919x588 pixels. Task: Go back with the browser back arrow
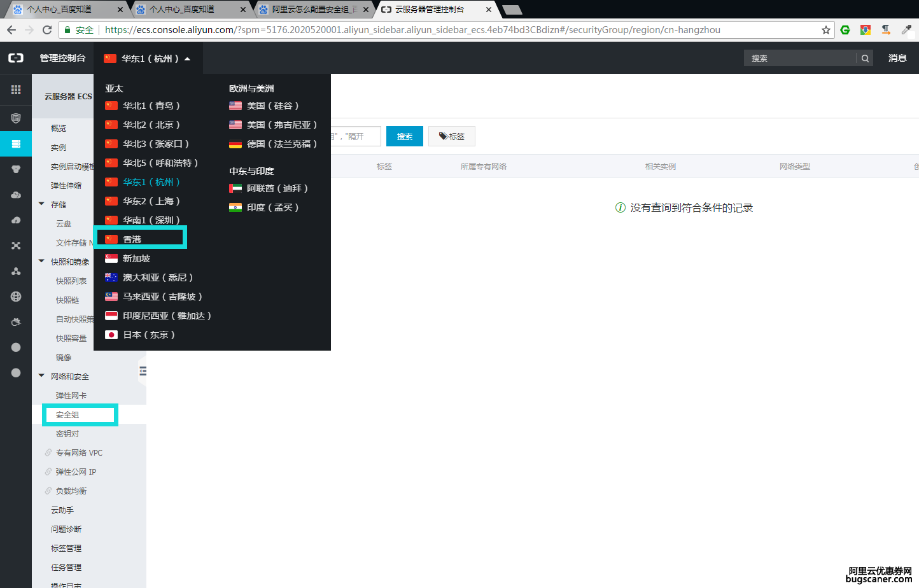coord(11,30)
